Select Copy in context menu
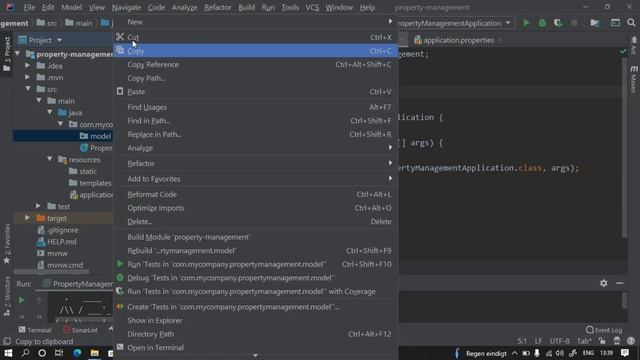640x360 pixels. point(255,51)
